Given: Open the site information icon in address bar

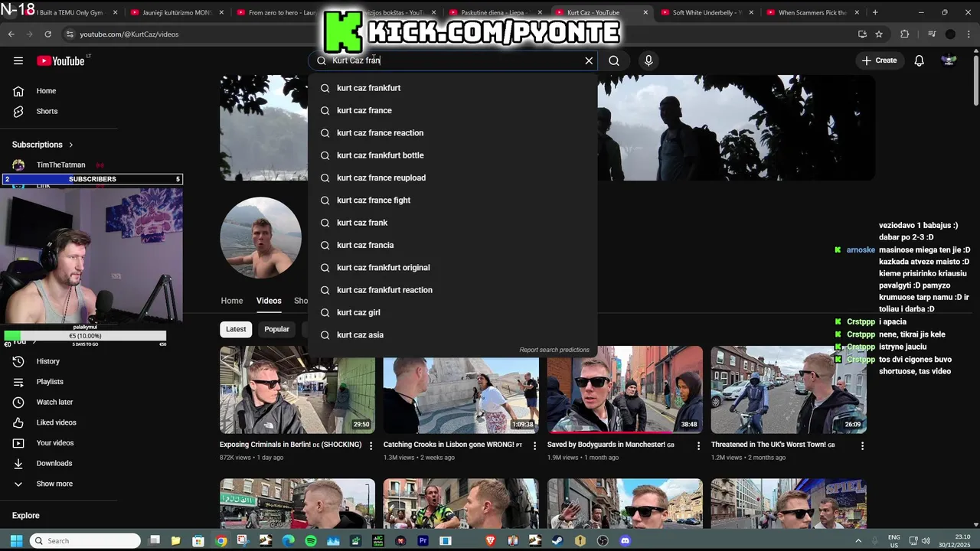Looking at the screenshot, I should (70, 34).
